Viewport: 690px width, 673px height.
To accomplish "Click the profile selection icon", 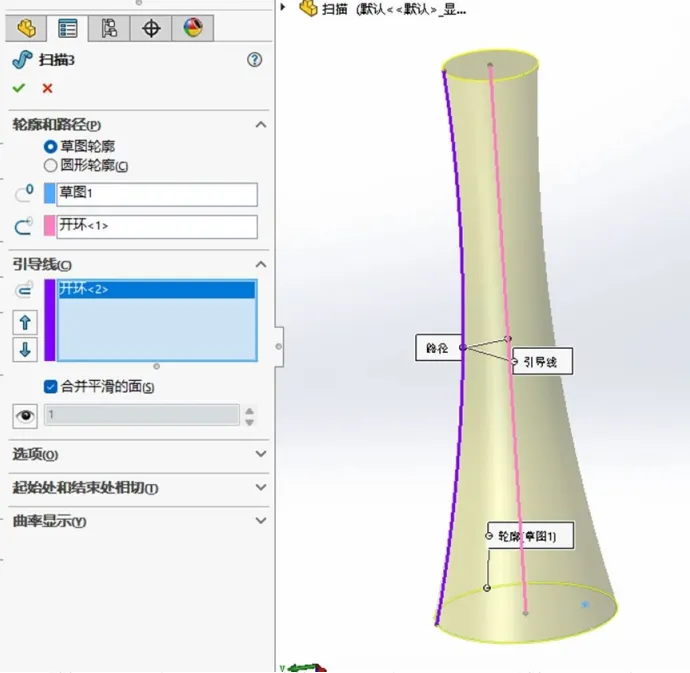I will [x=24, y=194].
